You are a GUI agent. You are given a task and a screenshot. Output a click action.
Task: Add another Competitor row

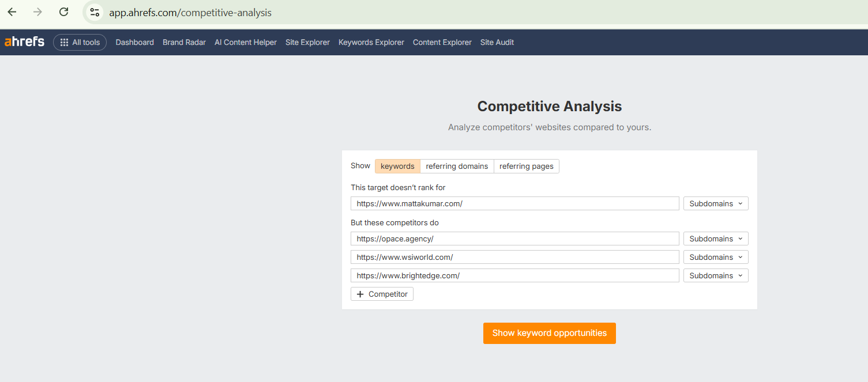pos(382,294)
